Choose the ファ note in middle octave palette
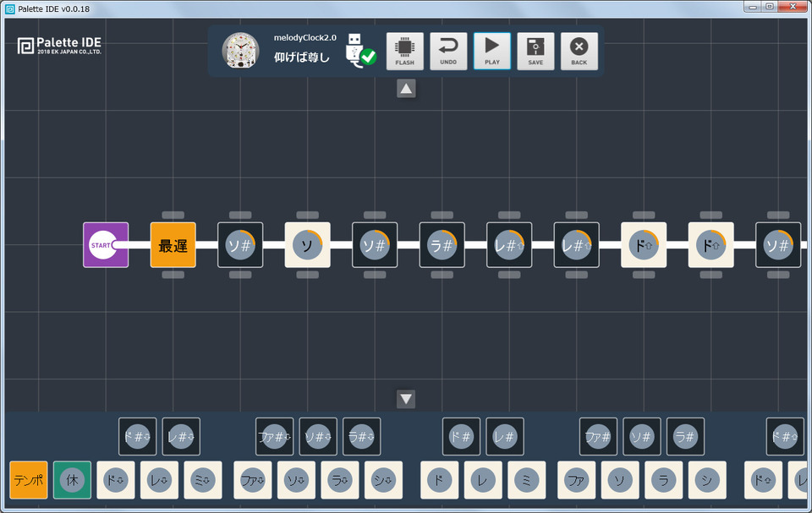 tap(576, 480)
